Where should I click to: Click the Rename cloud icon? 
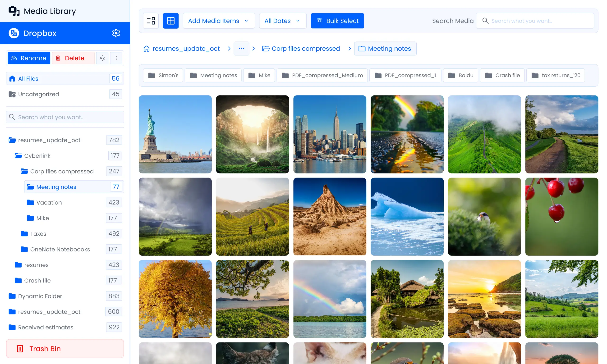pyautogui.click(x=14, y=58)
